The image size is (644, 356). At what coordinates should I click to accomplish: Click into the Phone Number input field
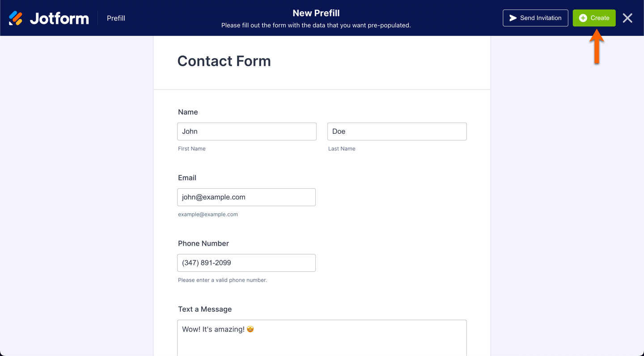246,263
